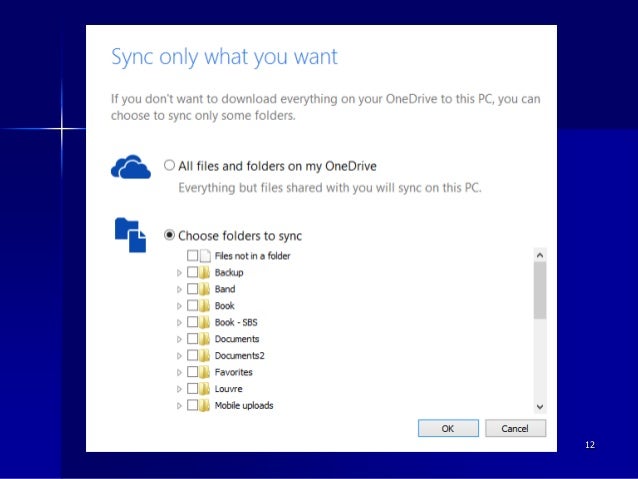
Task: Click the 'Sync only what you want' heading
Action: coord(224,57)
